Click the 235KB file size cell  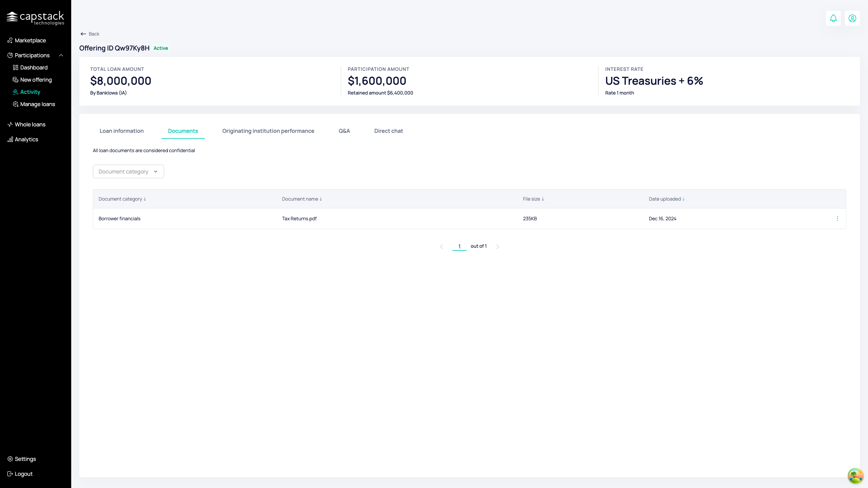click(530, 219)
